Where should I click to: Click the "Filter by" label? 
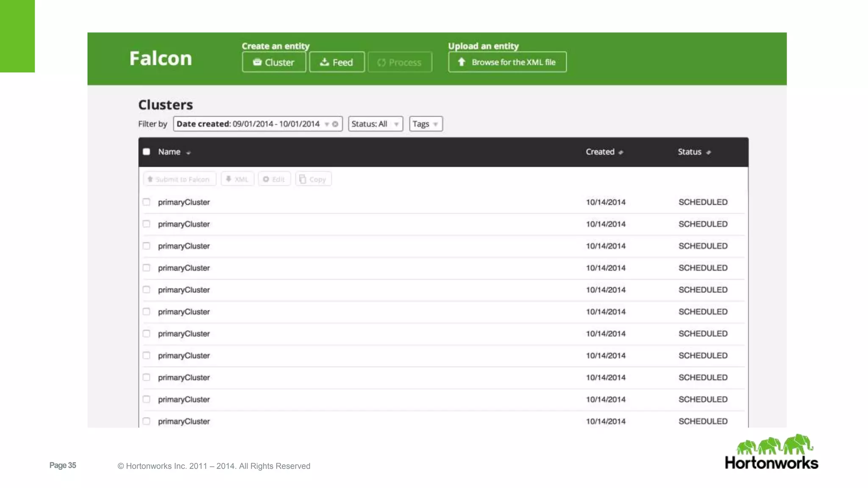coord(153,124)
